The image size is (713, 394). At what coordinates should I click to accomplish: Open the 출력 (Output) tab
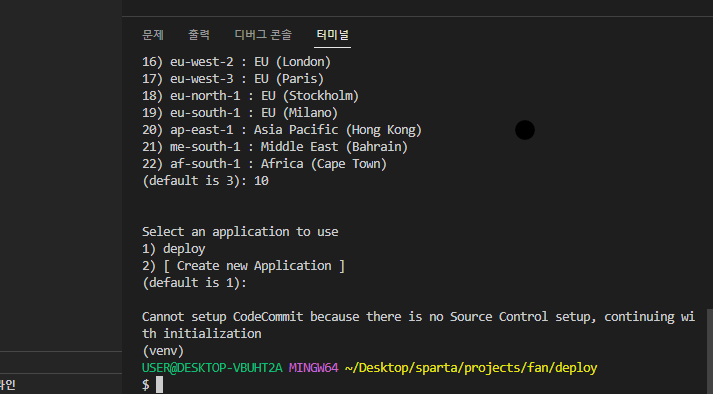pyautogui.click(x=199, y=35)
